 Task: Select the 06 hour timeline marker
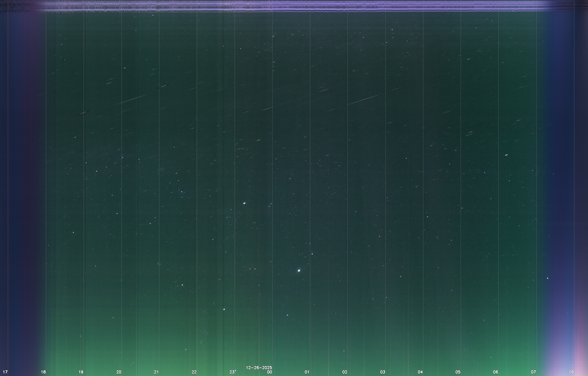pyautogui.click(x=495, y=372)
